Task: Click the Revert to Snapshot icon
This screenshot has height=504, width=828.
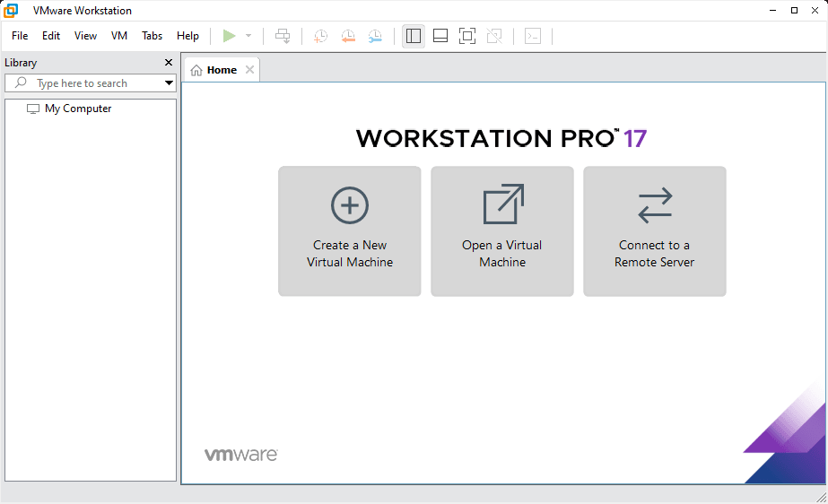Action: 348,36
